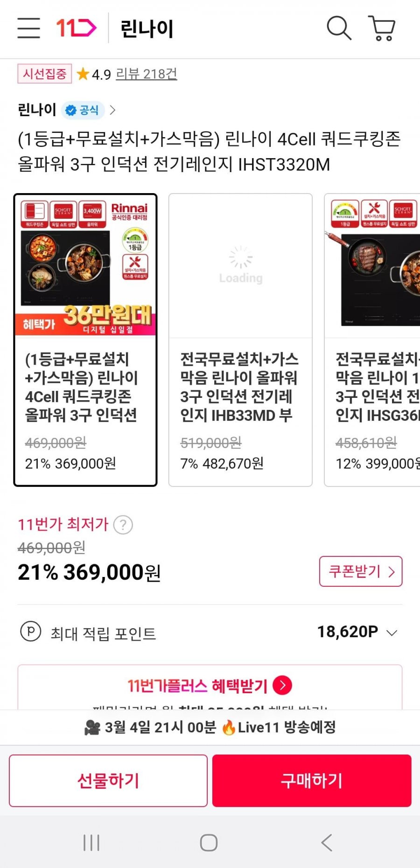Viewport: 420px width, 868px height.
Task: Open the shopping cart
Action: (382, 28)
